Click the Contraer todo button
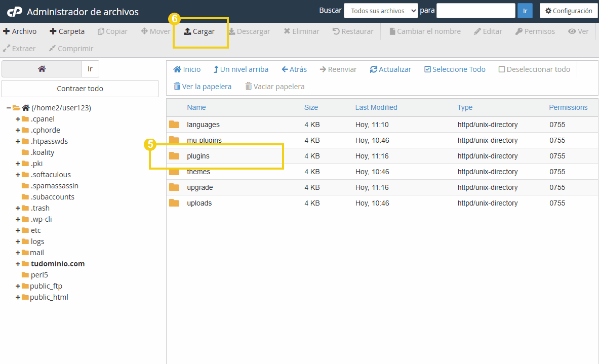 (x=80, y=89)
